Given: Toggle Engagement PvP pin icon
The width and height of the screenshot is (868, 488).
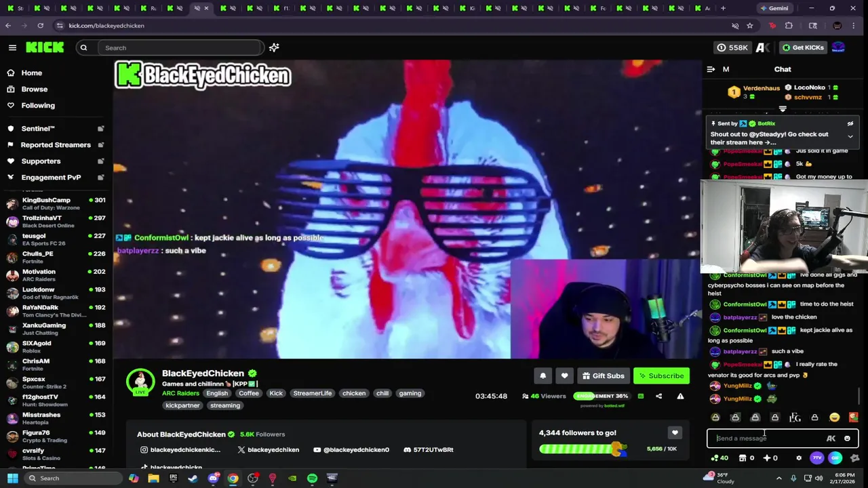Looking at the screenshot, I should [101, 178].
